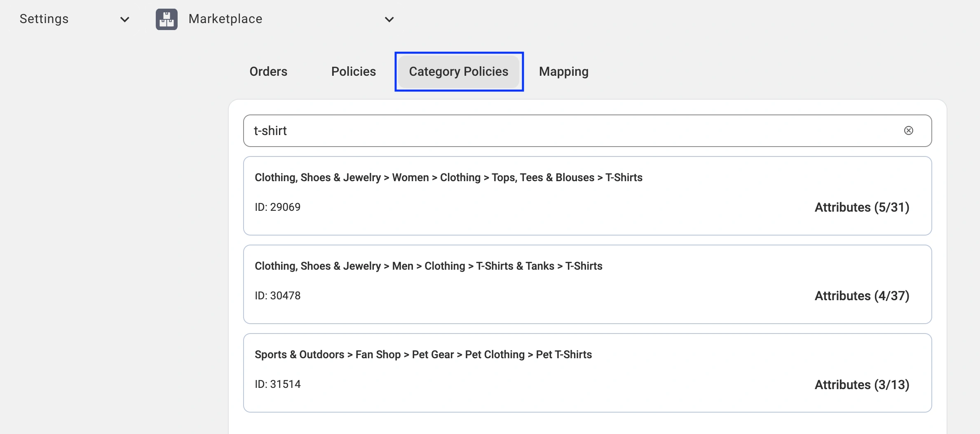Clear the t-shirt search text
The width and height of the screenshot is (980, 434).
tap(908, 131)
